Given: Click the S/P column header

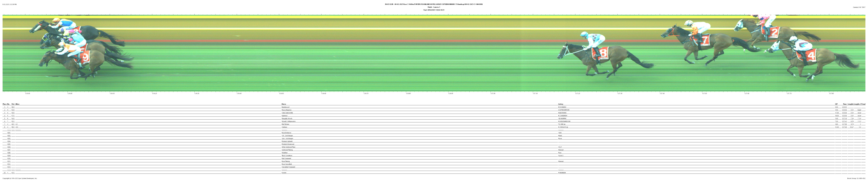Looking at the screenshot, I should (x=836, y=104).
